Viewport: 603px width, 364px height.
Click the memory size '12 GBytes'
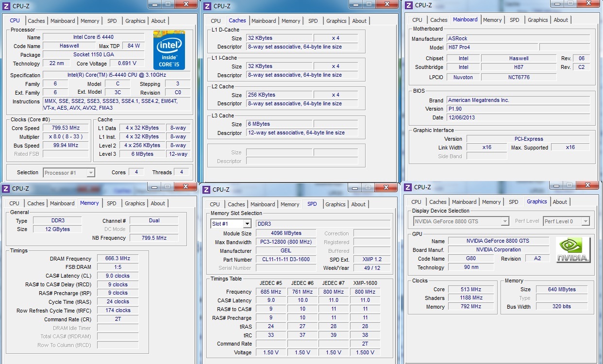click(57, 230)
